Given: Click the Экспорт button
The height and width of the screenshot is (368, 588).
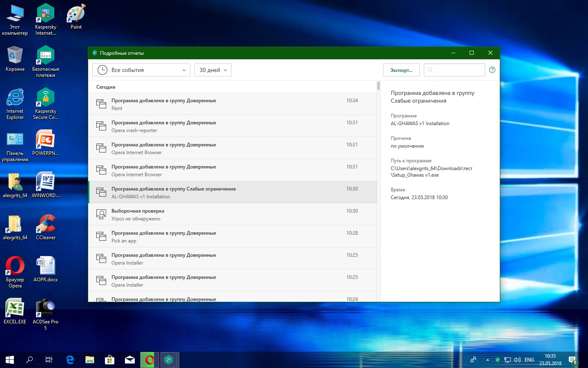Looking at the screenshot, I should [401, 70].
